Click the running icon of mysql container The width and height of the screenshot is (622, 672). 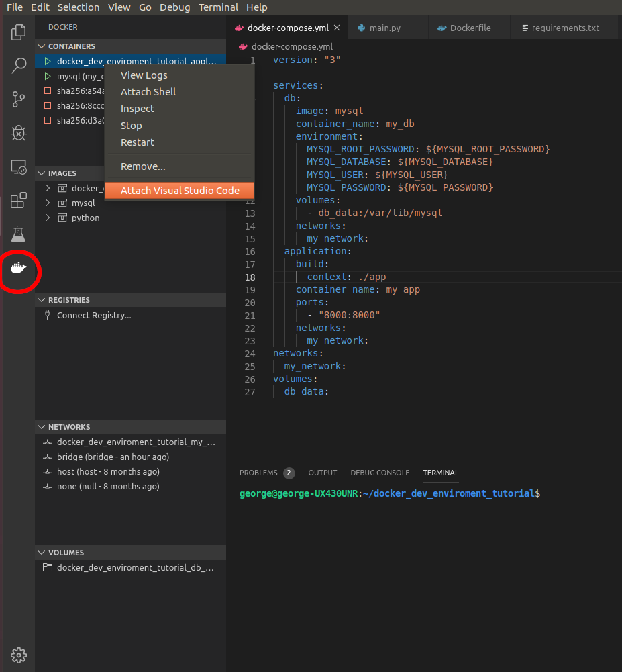pos(48,77)
